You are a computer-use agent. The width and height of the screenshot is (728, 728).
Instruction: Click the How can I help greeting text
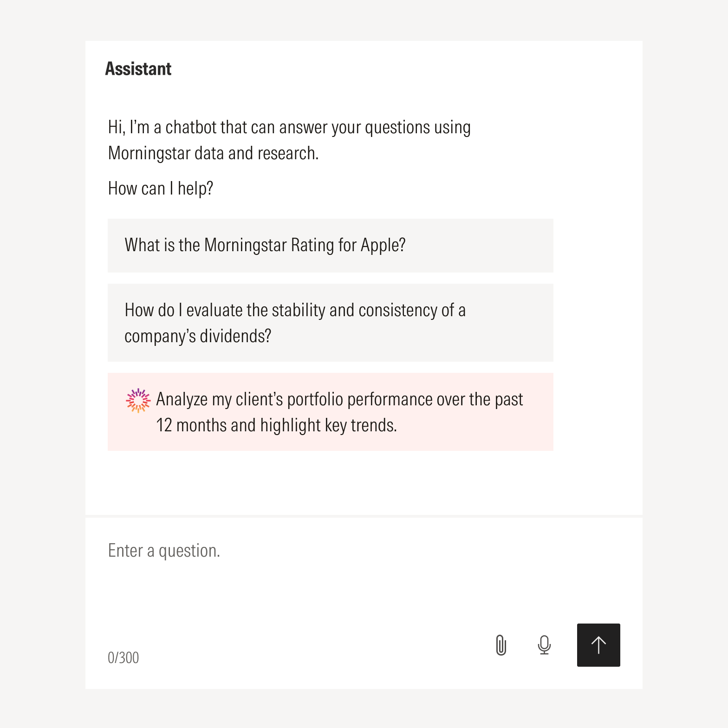[x=160, y=188]
